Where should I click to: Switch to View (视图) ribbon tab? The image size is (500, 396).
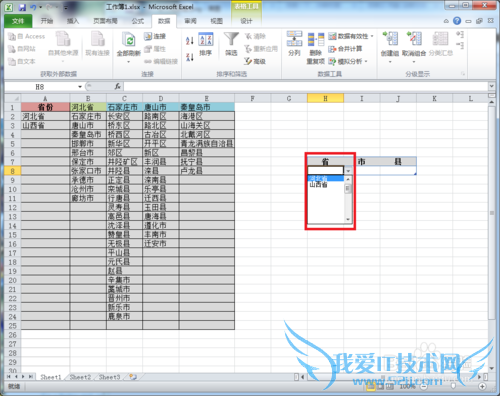click(x=216, y=21)
